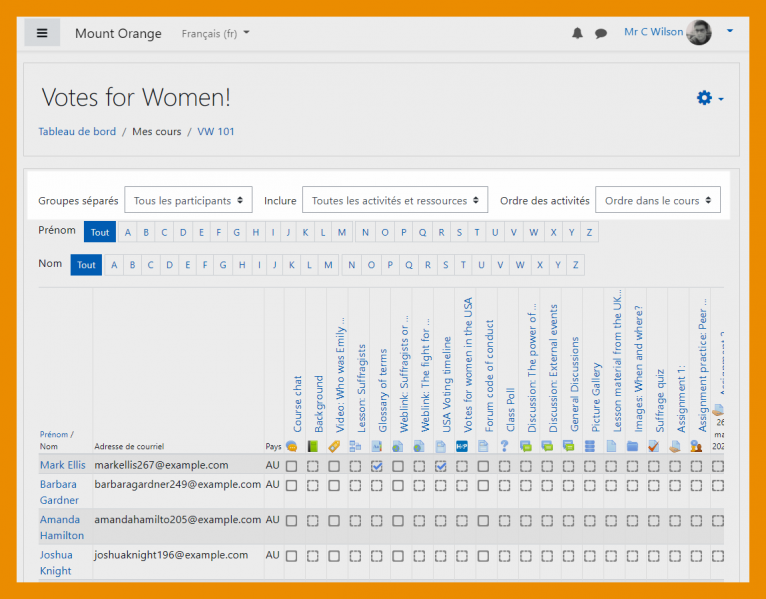This screenshot has width=766, height=599.
Task: Click the Course chat activity icon
Action: (291, 446)
